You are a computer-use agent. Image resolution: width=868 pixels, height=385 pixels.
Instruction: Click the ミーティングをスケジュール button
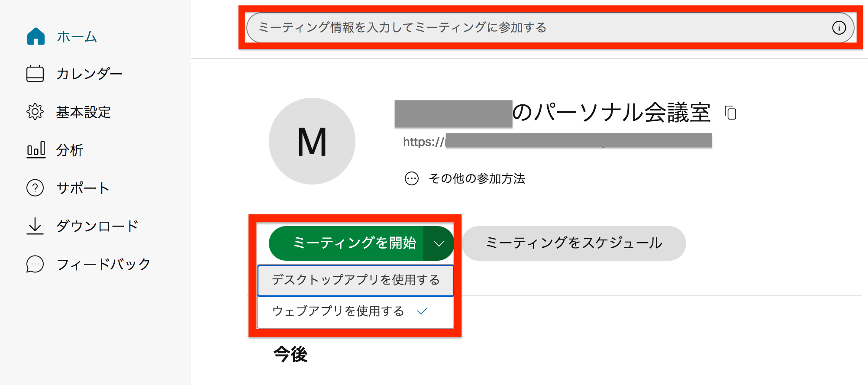coord(574,243)
